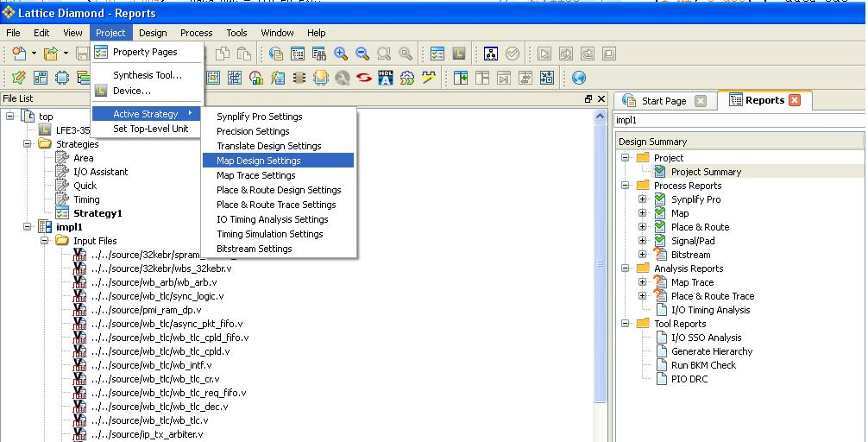Click the New file toolbar icon

pos(19,54)
